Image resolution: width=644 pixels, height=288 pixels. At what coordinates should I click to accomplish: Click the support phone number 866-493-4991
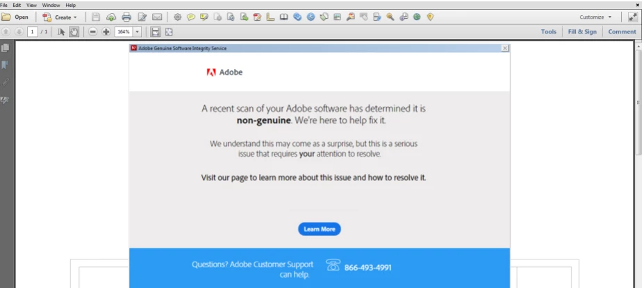point(368,268)
